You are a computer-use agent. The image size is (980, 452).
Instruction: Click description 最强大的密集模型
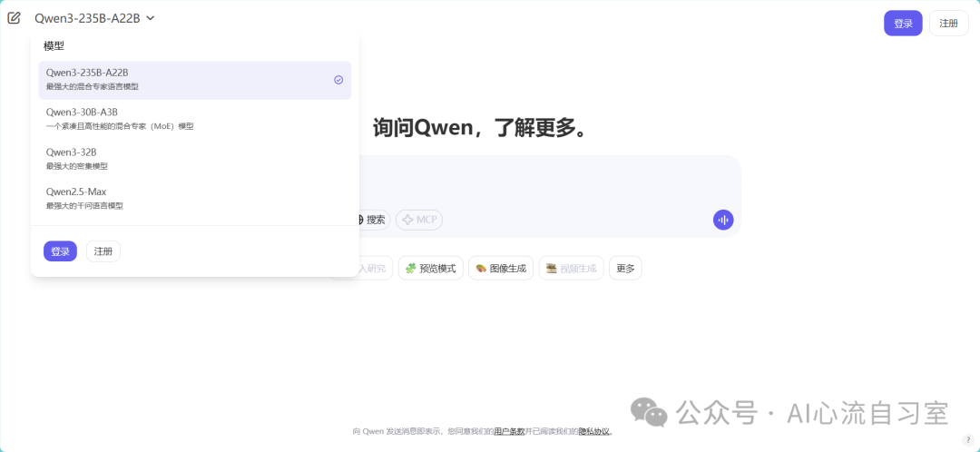point(77,166)
